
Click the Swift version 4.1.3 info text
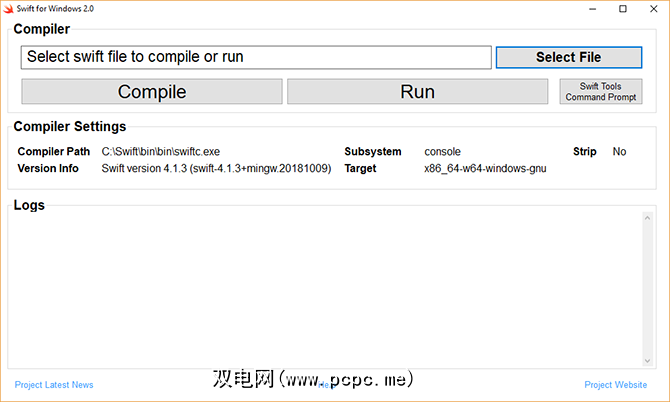pos(216,168)
